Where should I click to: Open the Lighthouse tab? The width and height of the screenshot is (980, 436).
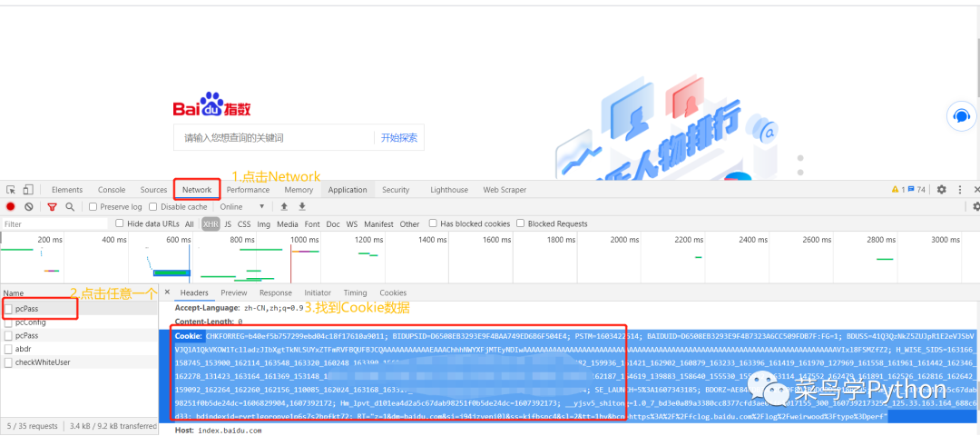point(449,190)
